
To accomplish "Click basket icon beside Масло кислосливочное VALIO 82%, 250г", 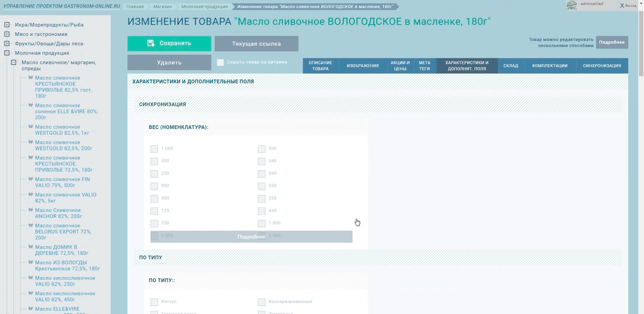I will [31, 277].
